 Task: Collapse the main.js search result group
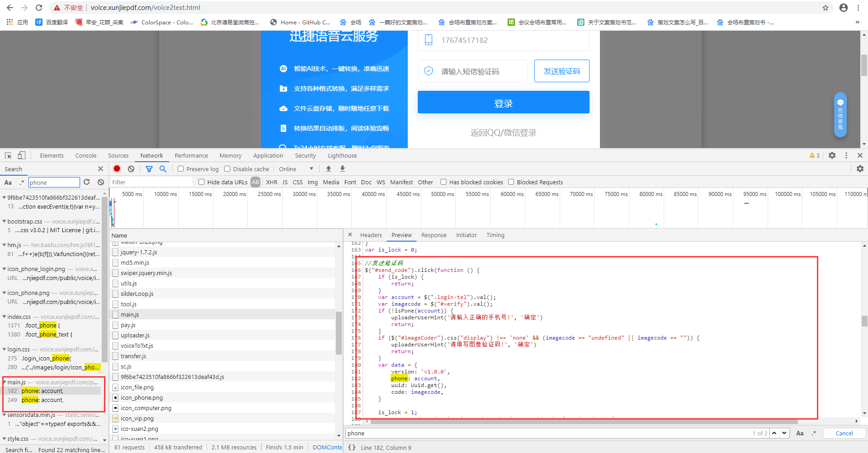coord(4,382)
